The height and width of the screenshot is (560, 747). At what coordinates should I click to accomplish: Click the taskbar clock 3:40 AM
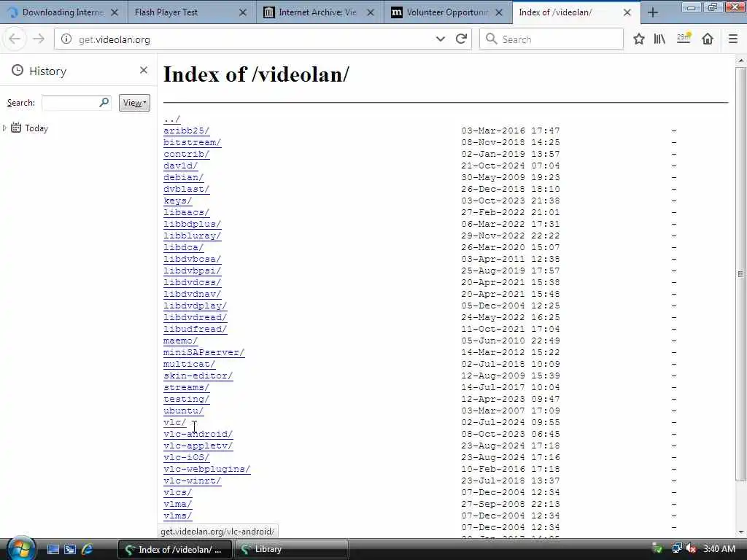click(x=719, y=549)
